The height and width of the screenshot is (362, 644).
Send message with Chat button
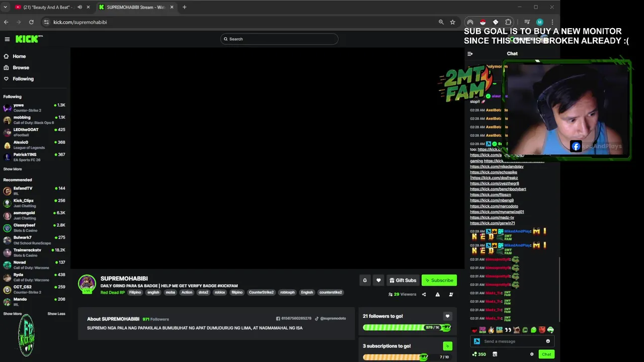546,354
